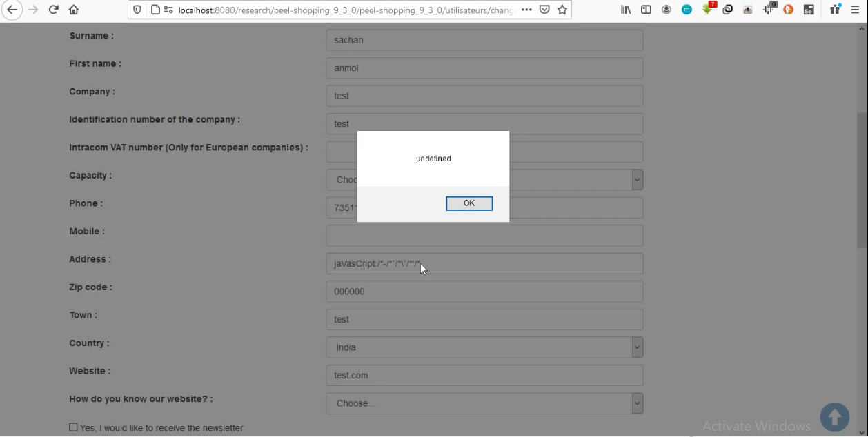This screenshot has width=868, height=437.
Task: Open the Firefox Library icon
Action: (626, 10)
